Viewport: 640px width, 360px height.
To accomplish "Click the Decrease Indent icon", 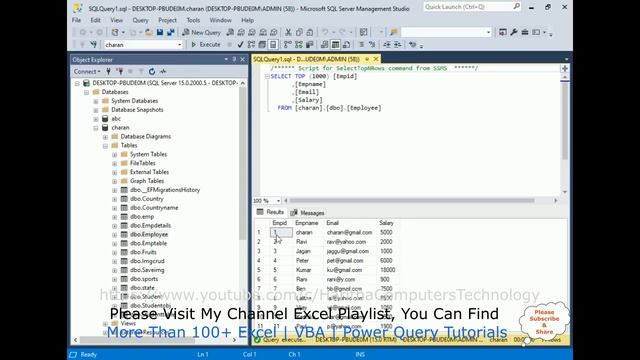I will 387,44.
